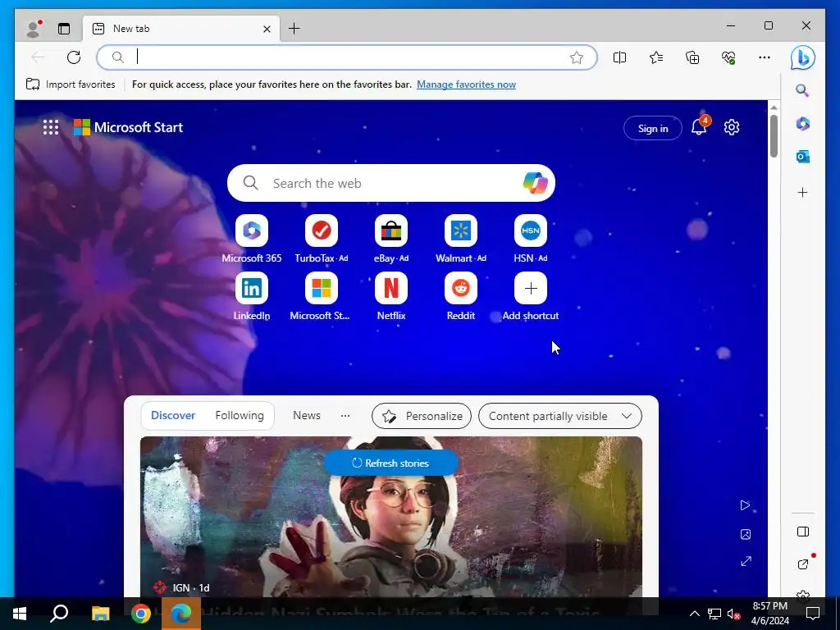Click the Personalize button
The image size is (840, 630).
coord(422,416)
